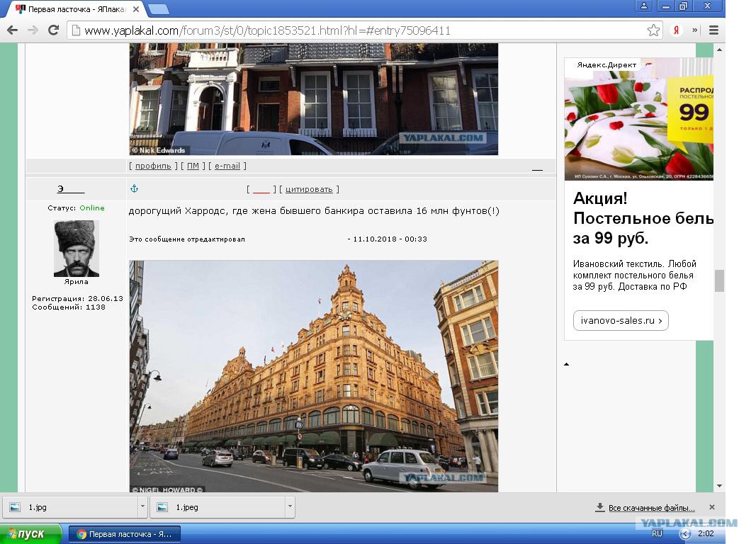Open the post author link above Статус
The width and height of the screenshot is (756, 544).
pyautogui.click(x=70, y=189)
